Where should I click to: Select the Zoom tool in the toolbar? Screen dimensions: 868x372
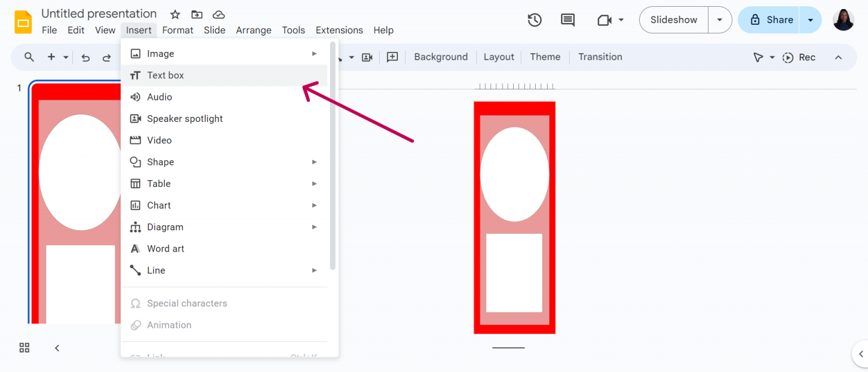[x=28, y=57]
